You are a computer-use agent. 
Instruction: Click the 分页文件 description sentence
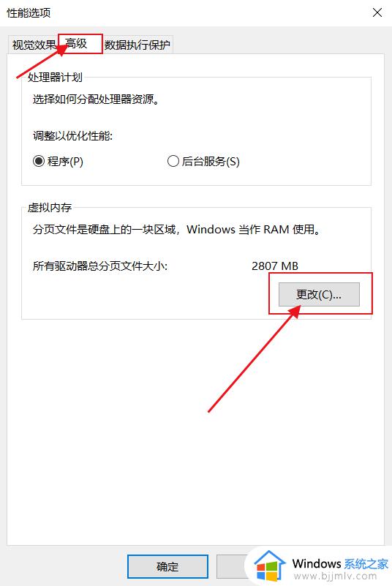pyautogui.click(x=177, y=229)
